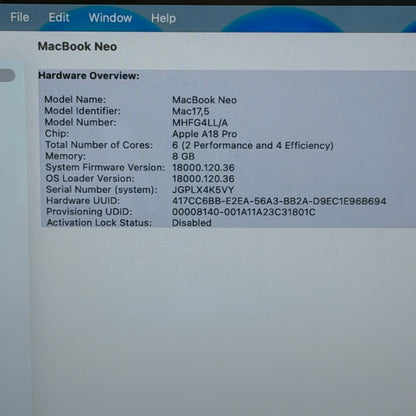The height and width of the screenshot is (416, 416).
Task: Open the File menu
Action: [20, 17]
